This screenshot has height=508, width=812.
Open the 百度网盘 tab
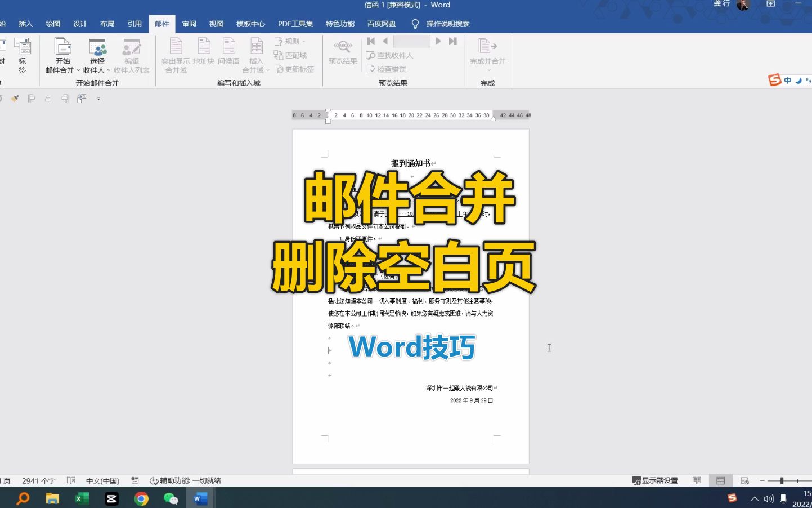coord(382,24)
